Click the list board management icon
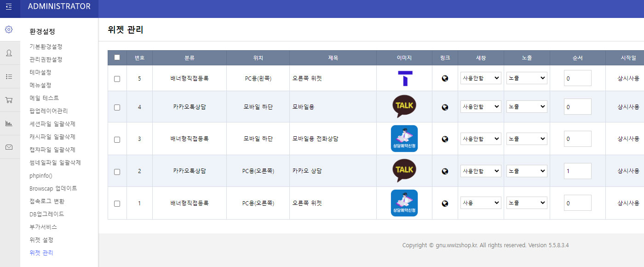 point(9,76)
